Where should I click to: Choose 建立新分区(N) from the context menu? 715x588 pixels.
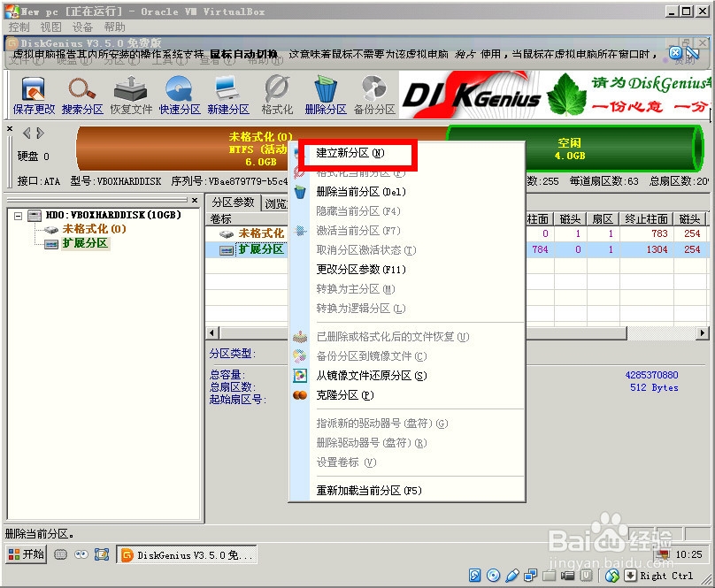click(x=350, y=153)
